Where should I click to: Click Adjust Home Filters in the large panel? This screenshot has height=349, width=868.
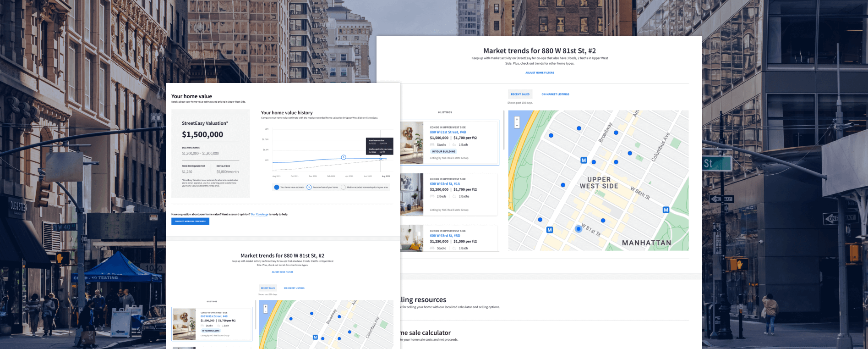(540, 72)
